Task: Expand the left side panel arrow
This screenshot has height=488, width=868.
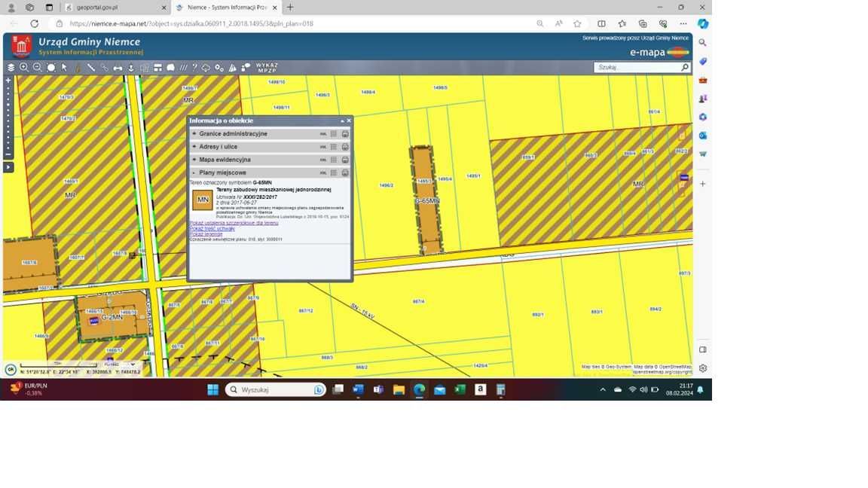Action: point(8,167)
